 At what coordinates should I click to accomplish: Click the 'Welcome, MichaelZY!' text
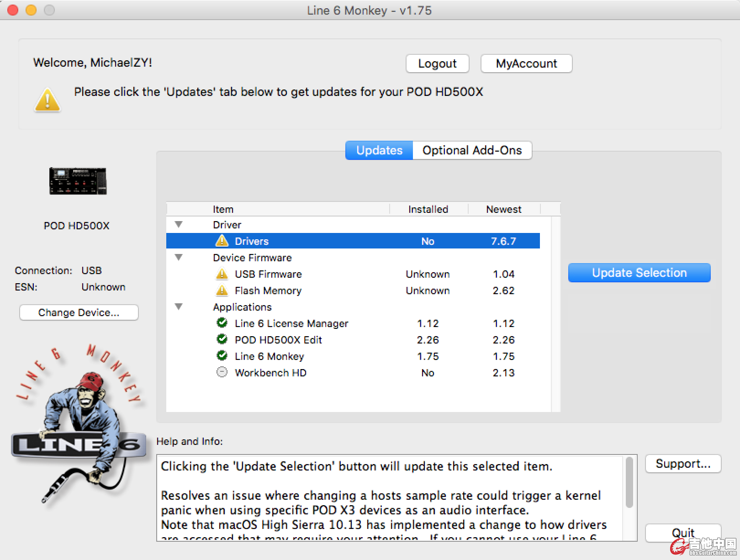coord(92,63)
